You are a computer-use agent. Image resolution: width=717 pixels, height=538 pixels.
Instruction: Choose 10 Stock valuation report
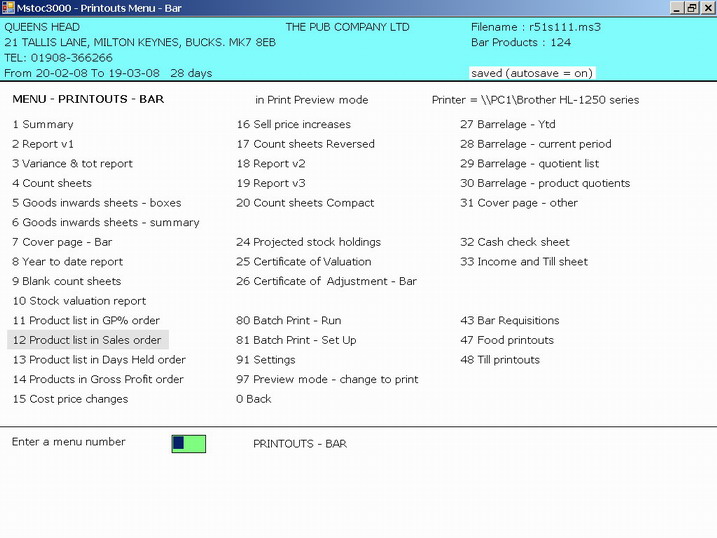click(79, 301)
